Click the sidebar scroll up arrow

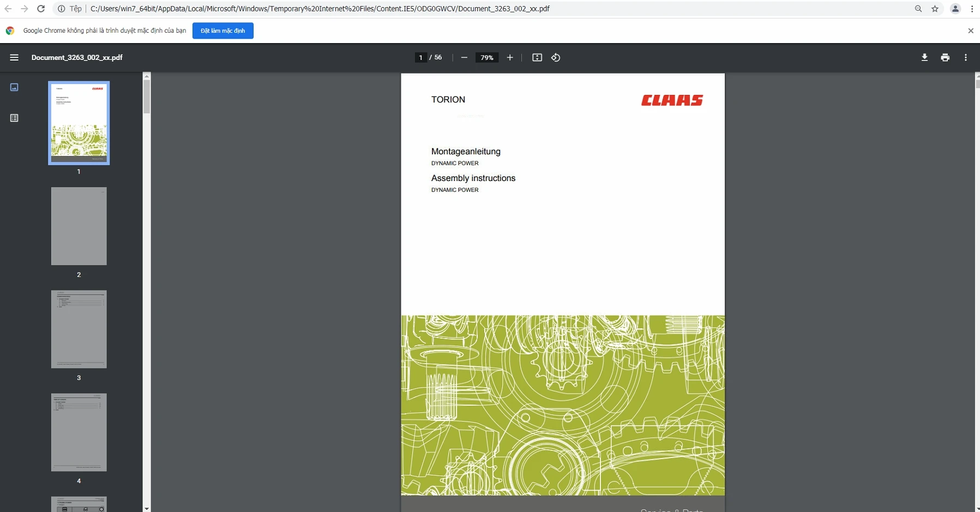[147, 76]
